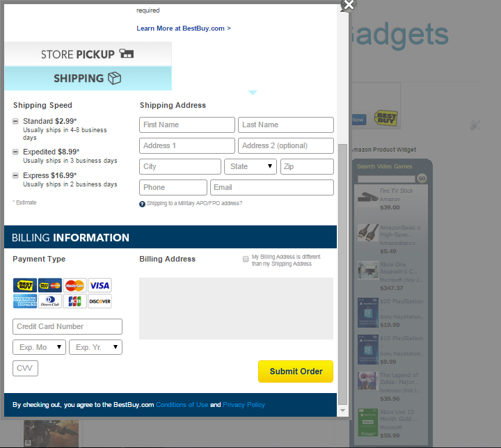Choose the Diners Club card icon
This screenshot has width=501, height=448.
[49, 301]
